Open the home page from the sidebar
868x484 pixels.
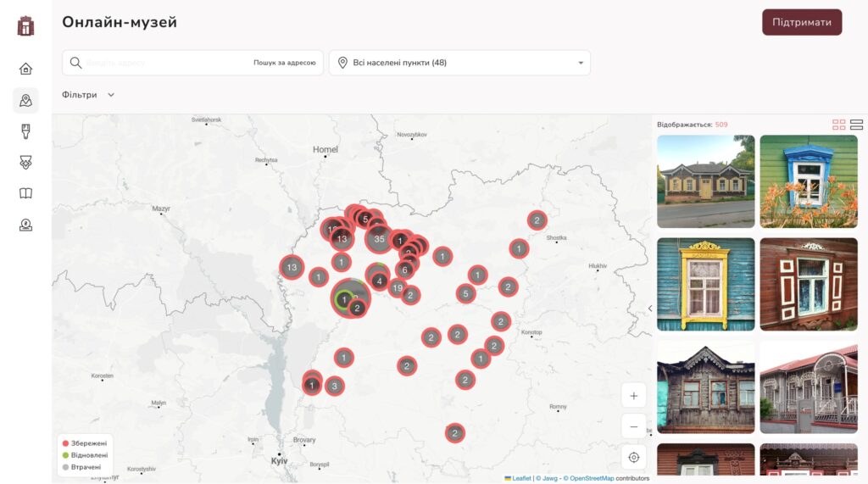pos(25,69)
